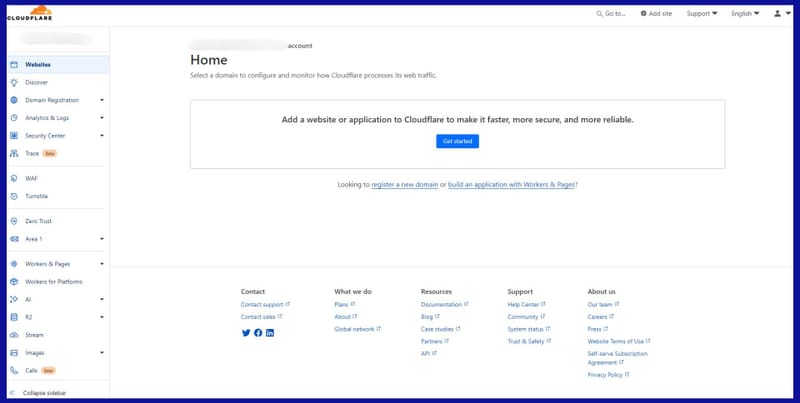Open Cloudflare's LinkedIn social icon
800x403 pixels.
pos(270,332)
